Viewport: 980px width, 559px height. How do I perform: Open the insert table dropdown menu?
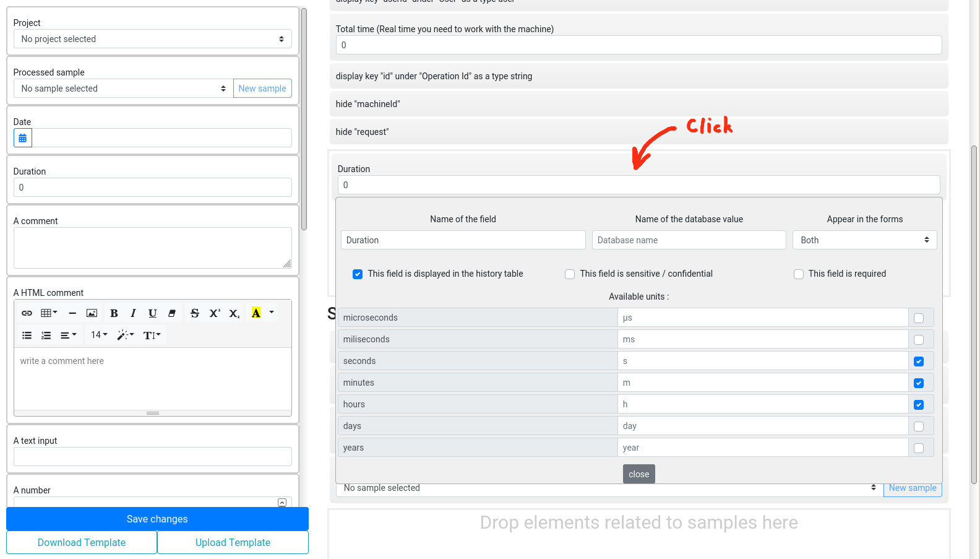click(49, 313)
